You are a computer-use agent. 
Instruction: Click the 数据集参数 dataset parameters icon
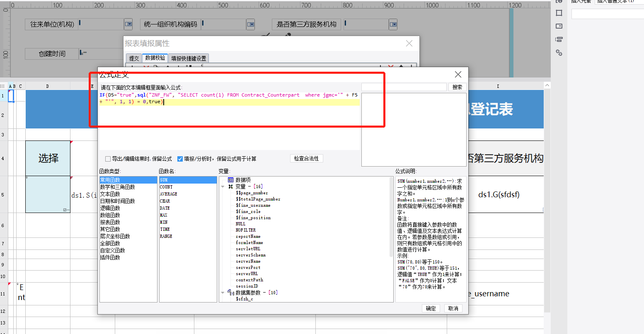click(231, 293)
